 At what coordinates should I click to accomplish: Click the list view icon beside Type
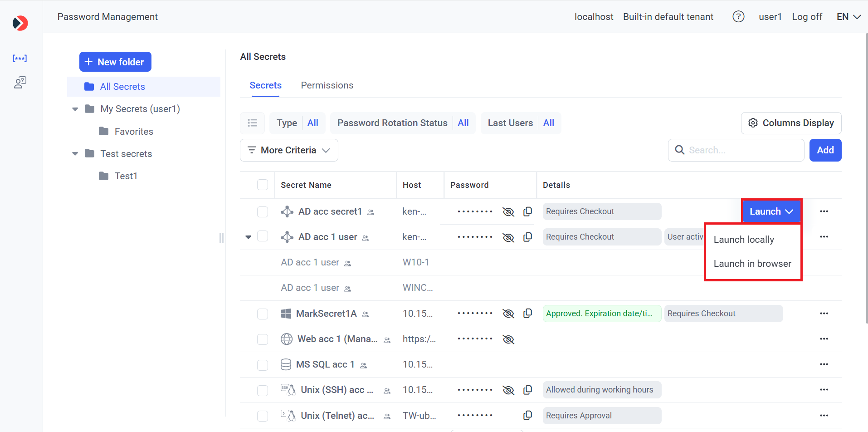(x=252, y=123)
